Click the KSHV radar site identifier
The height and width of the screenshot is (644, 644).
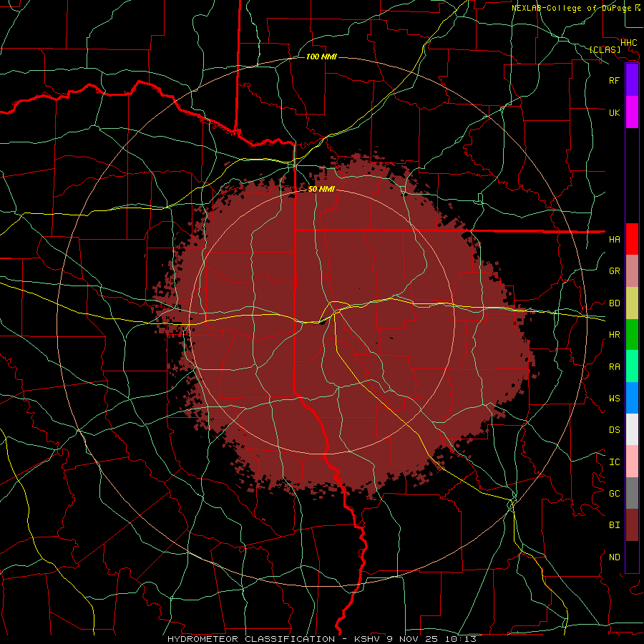(368, 639)
